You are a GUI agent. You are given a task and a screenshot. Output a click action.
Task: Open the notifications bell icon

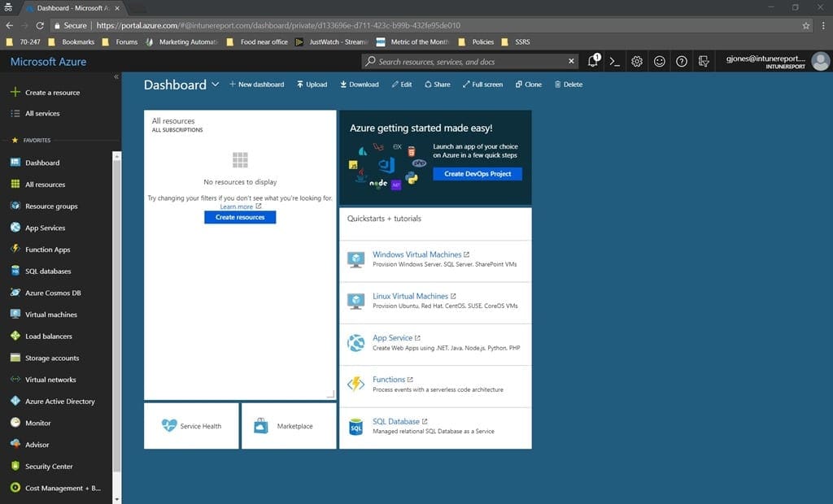pos(593,61)
